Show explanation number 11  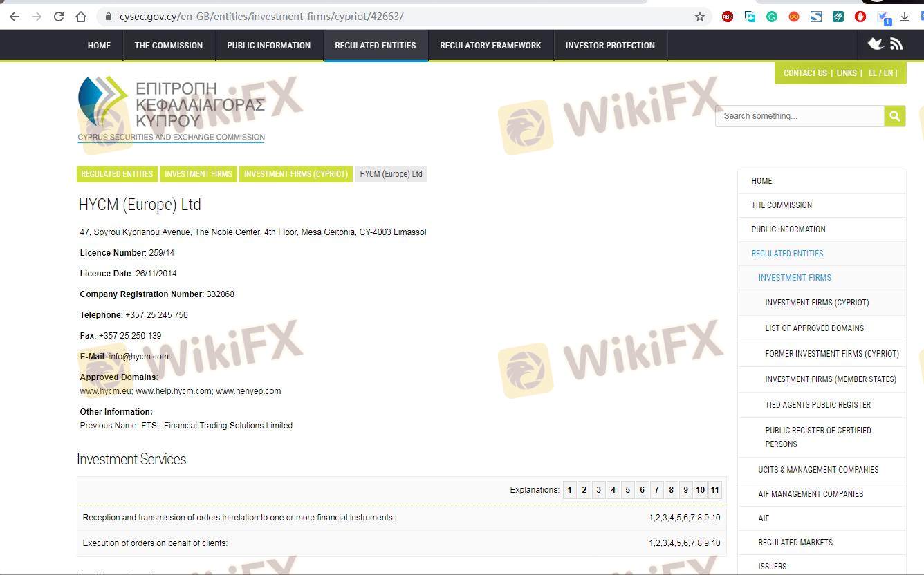(x=714, y=490)
